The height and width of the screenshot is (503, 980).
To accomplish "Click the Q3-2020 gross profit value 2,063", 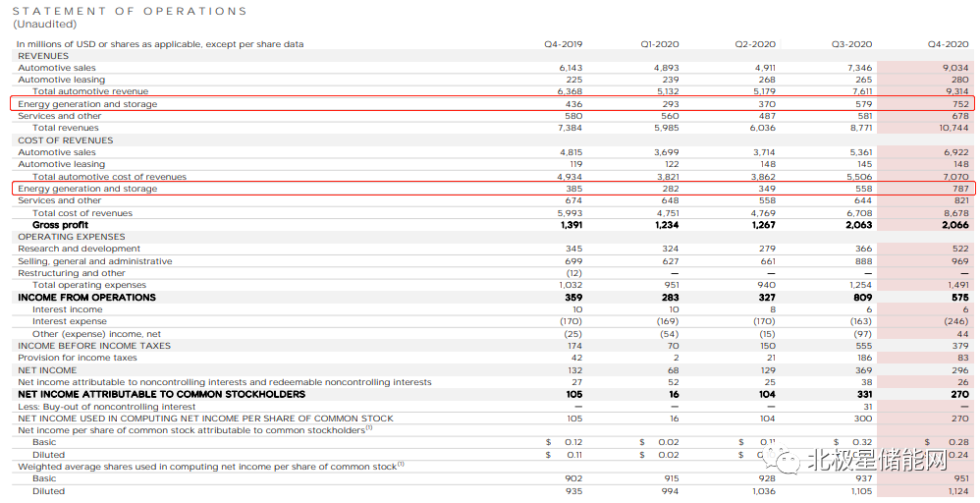I will click(857, 225).
